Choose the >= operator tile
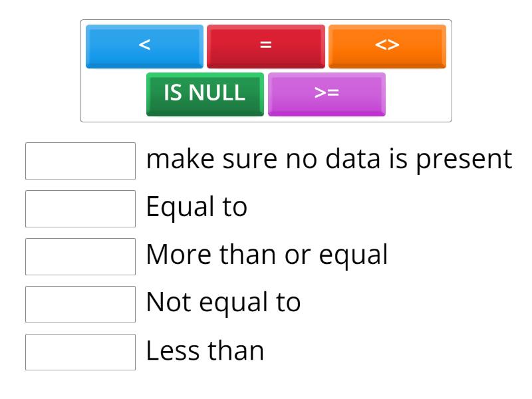Screen dimensions: 532x399 point(327,94)
